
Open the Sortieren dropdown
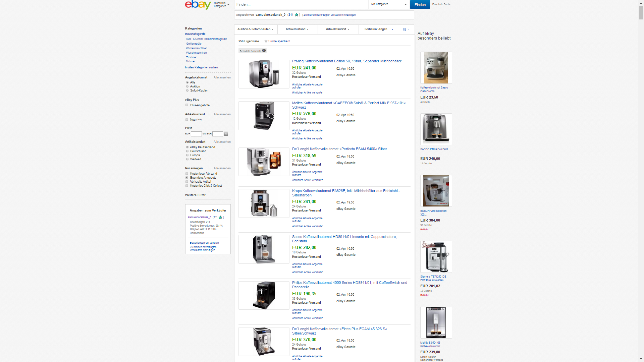pos(379,29)
